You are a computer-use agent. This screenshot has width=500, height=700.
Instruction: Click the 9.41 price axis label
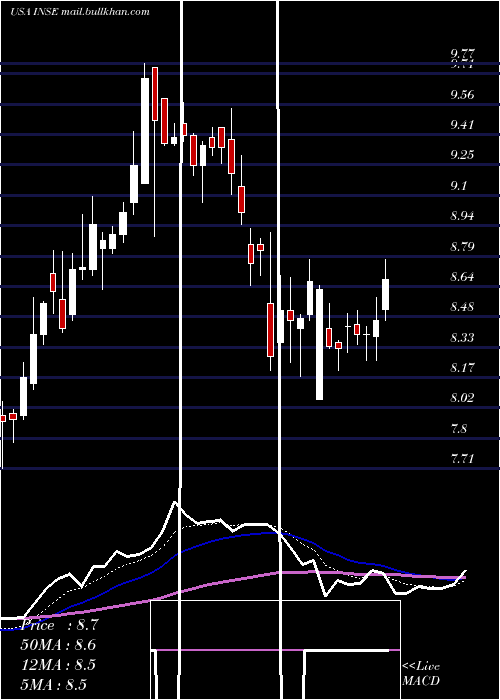tap(462, 125)
